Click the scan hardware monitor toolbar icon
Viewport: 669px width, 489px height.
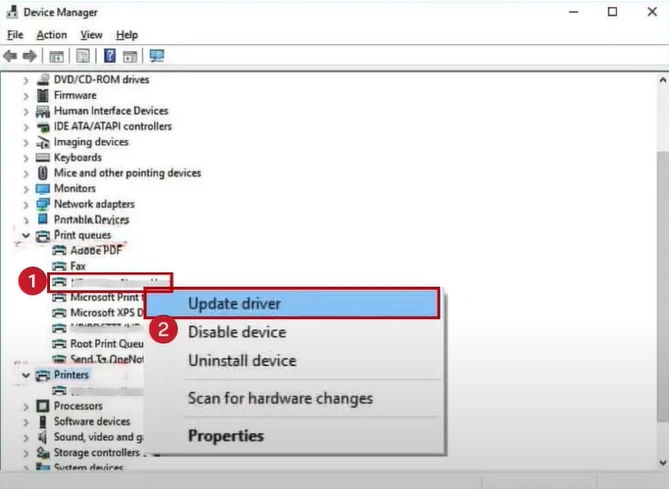click(156, 56)
